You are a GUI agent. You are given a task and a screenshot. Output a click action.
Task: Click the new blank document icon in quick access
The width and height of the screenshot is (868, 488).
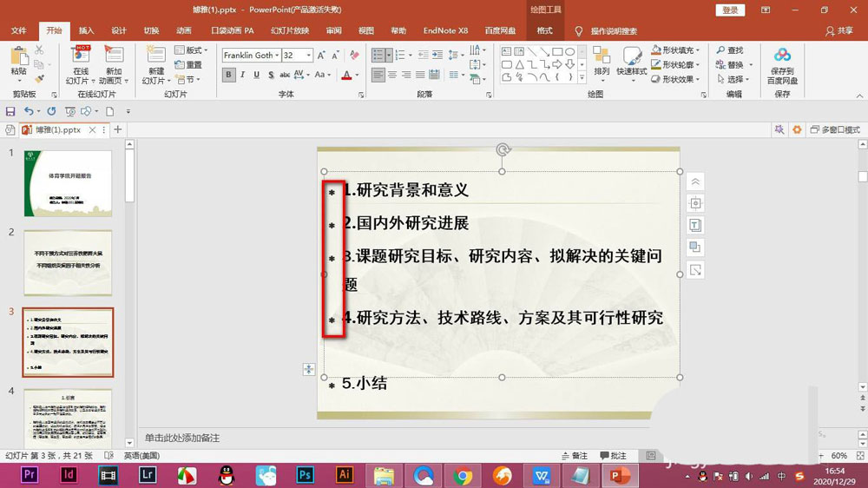tap(109, 111)
